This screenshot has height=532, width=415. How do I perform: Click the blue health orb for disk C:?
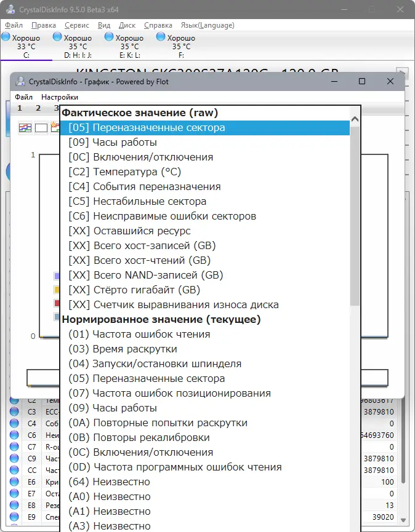click(x=6, y=37)
